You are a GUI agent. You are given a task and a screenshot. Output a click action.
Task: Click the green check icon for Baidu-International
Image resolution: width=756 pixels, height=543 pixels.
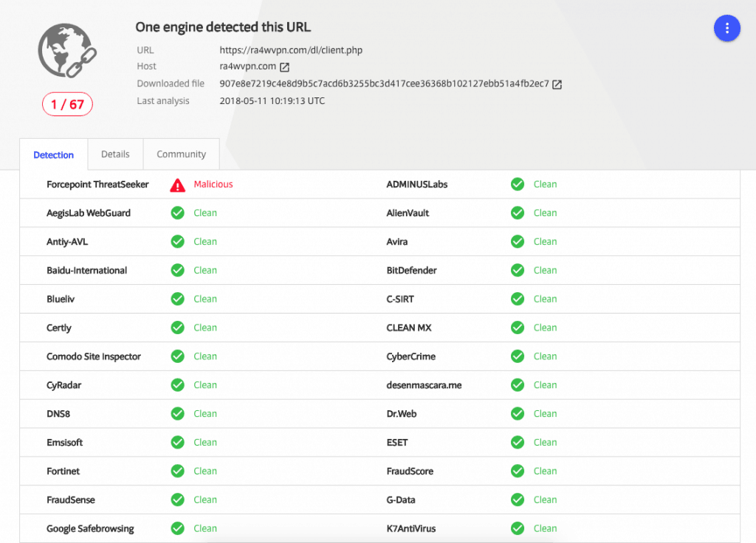pyautogui.click(x=177, y=270)
